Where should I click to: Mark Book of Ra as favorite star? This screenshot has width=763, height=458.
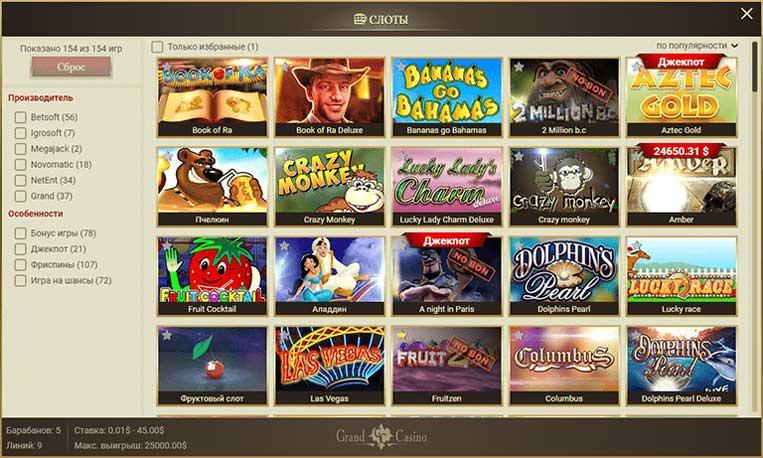pyautogui.click(x=167, y=67)
